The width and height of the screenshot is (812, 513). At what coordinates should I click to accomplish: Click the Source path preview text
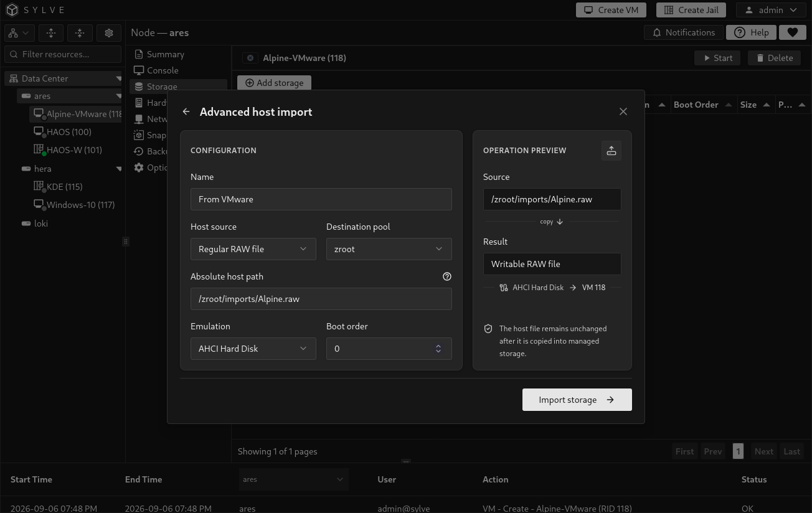click(542, 199)
